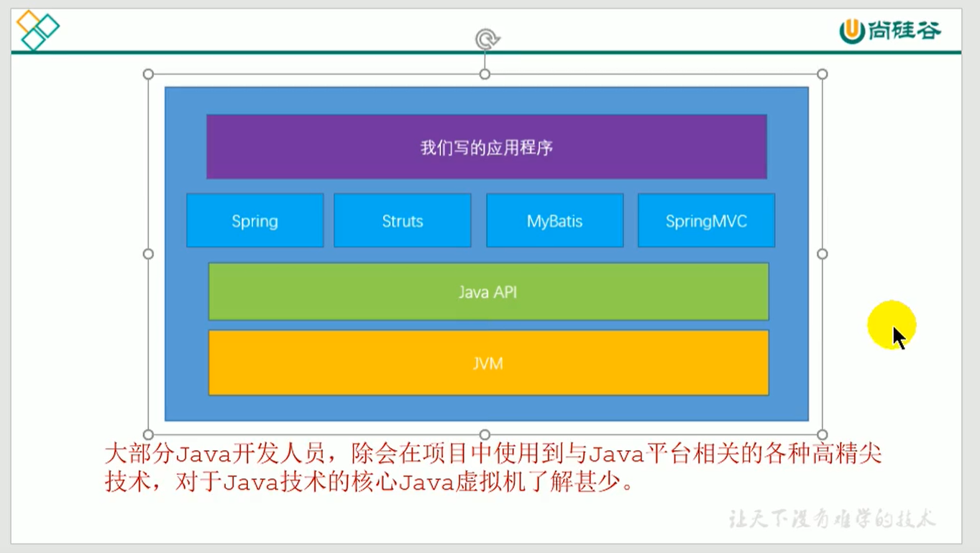Click the red text line ending 了解甚少

tap(371, 482)
